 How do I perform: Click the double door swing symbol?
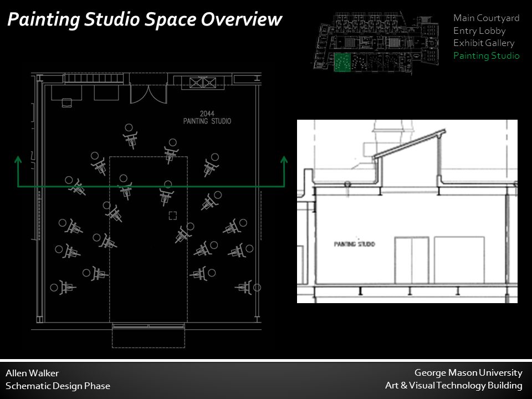pyautogui.click(x=149, y=94)
